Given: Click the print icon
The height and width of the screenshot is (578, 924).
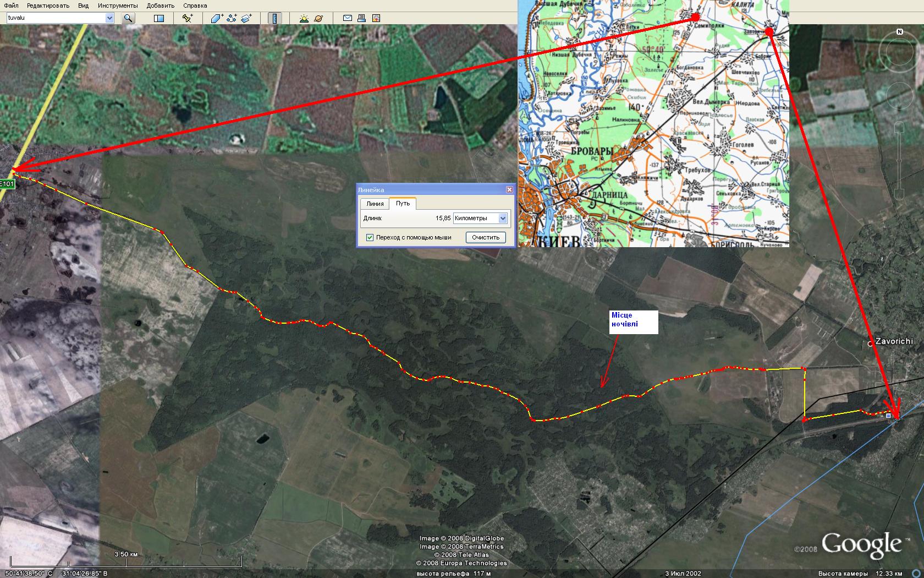Looking at the screenshot, I should (x=362, y=18).
